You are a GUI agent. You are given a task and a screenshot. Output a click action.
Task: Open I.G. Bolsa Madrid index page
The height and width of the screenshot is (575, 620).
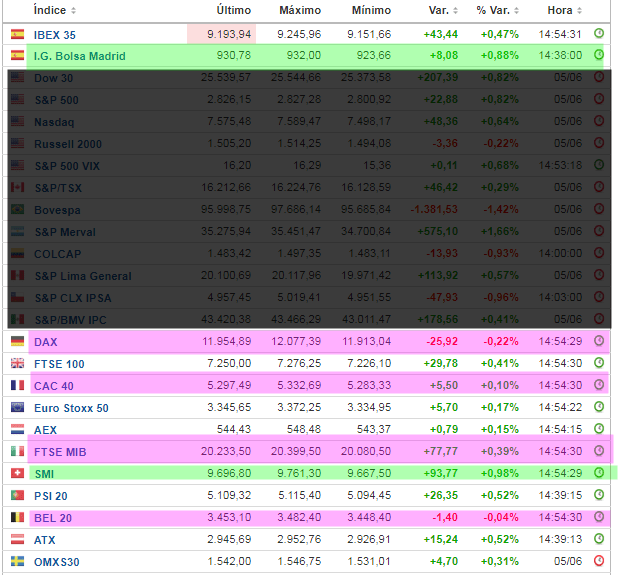tap(79, 56)
